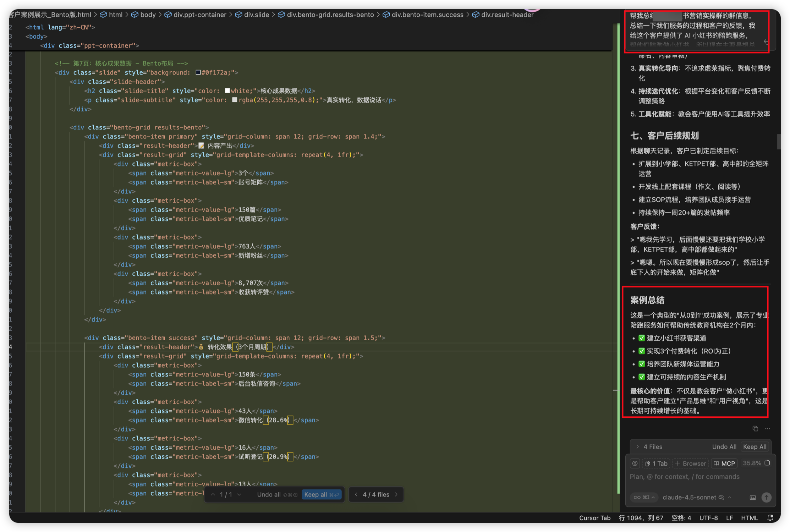Click Undo All in chat panel
Viewport: 790px width, 532px height.
[724, 447]
